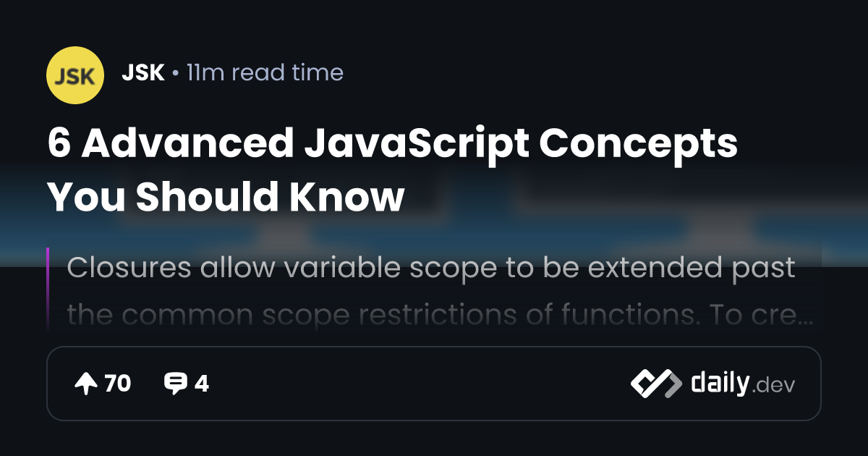Click the daily wordmark text
The height and width of the screenshot is (456, 868).
(x=719, y=383)
